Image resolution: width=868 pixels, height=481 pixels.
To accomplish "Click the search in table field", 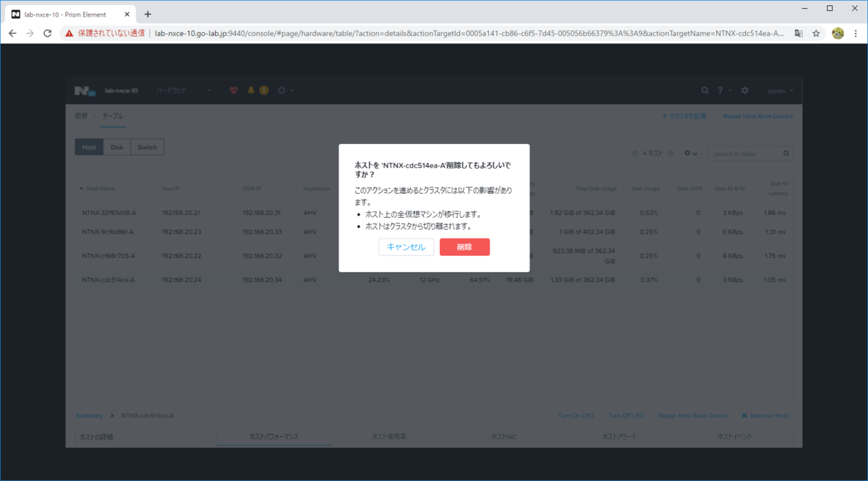I will [x=749, y=153].
